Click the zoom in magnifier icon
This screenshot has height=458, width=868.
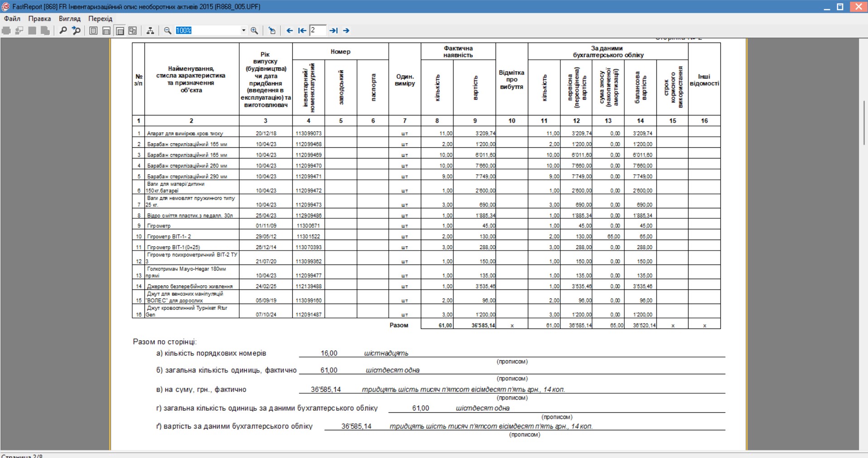click(x=255, y=30)
